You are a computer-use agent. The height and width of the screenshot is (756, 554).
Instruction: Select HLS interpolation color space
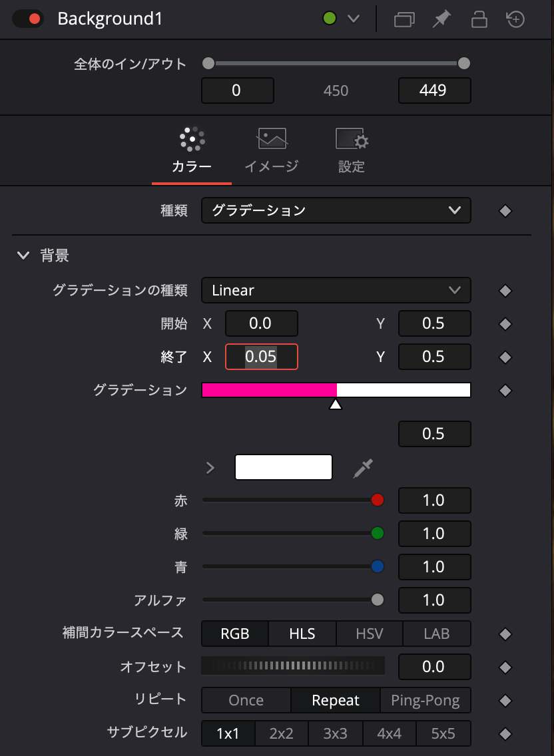(x=302, y=634)
